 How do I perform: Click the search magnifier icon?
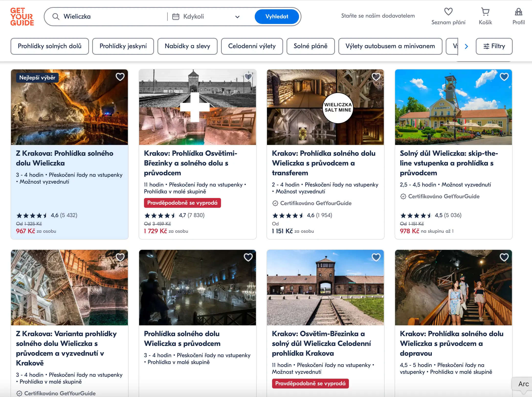click(56, 17)
